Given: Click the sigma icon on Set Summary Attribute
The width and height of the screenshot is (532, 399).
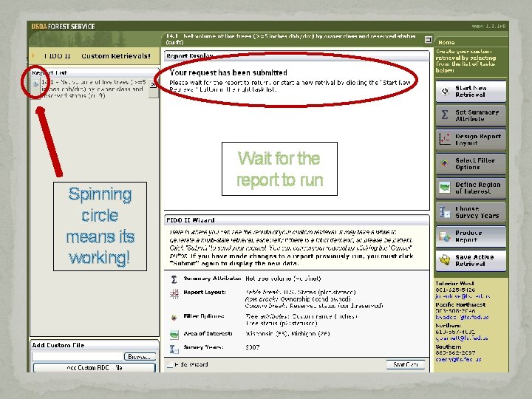Looking at the screenshot, I should click(445, 115).
